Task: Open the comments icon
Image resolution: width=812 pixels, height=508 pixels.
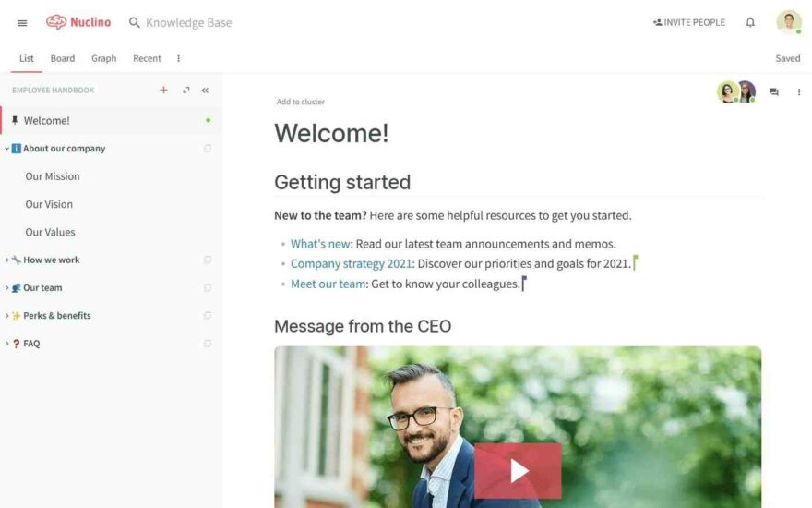Action: (773, 91)
